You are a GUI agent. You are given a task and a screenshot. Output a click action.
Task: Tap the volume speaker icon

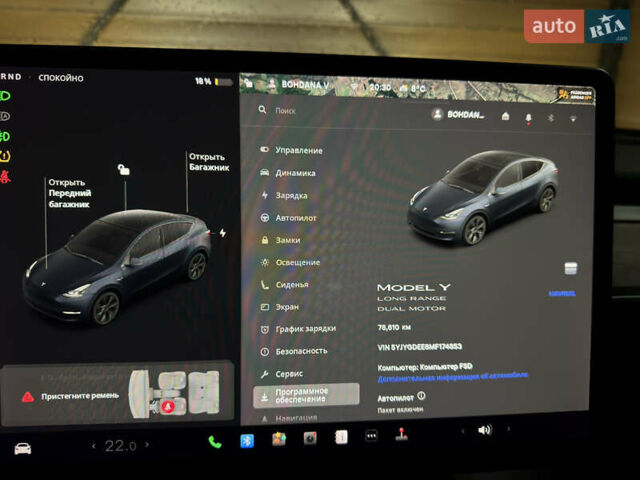[485, 430]
